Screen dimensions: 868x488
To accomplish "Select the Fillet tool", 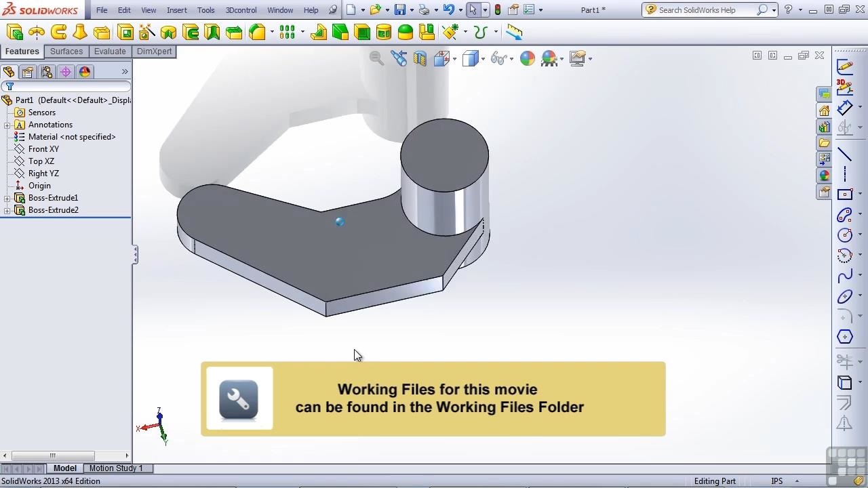I will (257, 32).
